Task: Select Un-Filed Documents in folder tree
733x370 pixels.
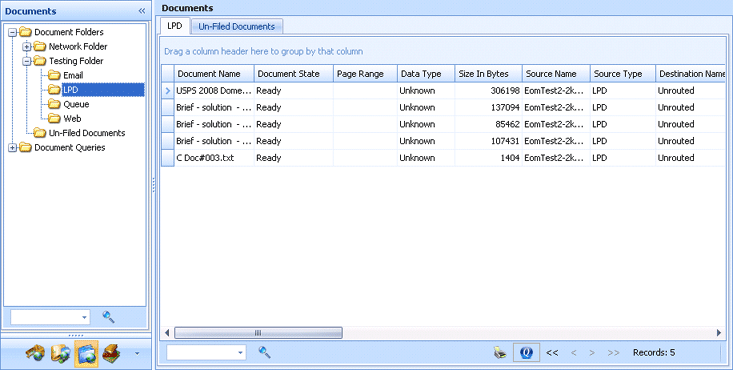Action: coord(87,133)
